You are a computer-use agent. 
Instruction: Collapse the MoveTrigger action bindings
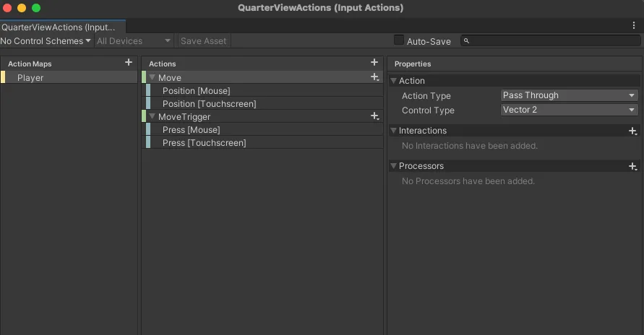pos(153,116)
